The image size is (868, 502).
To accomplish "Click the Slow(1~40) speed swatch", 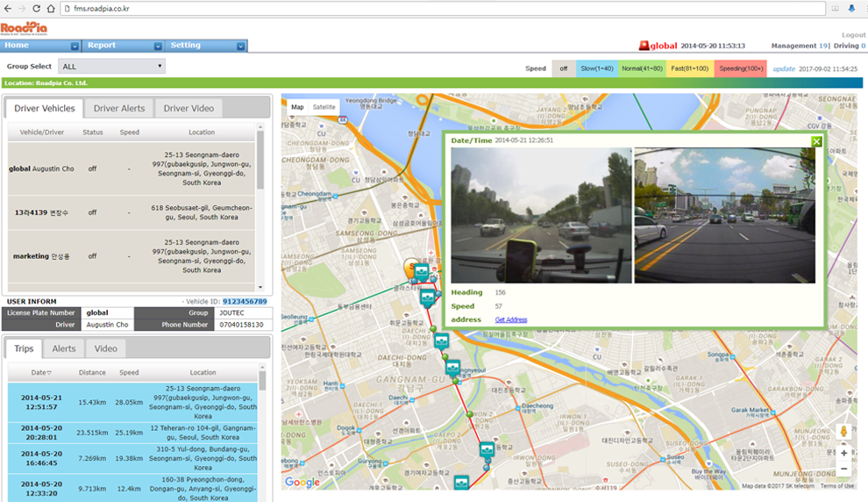I will point(597,68).
